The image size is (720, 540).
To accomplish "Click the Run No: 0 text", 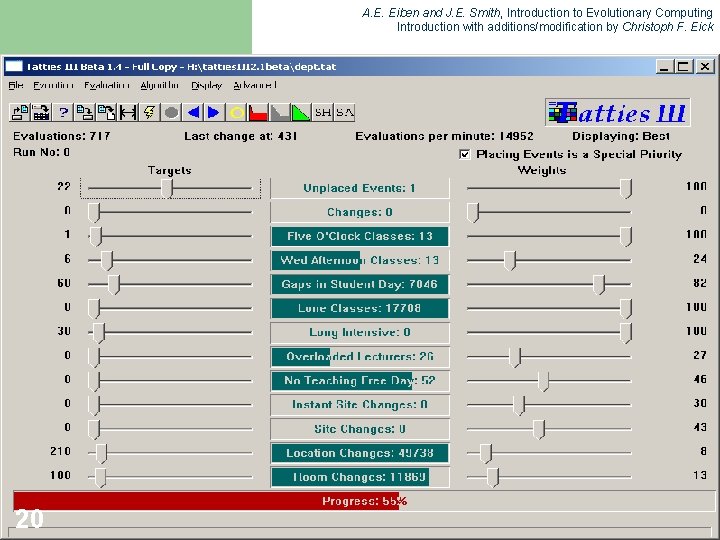I will tap(42, 152).
